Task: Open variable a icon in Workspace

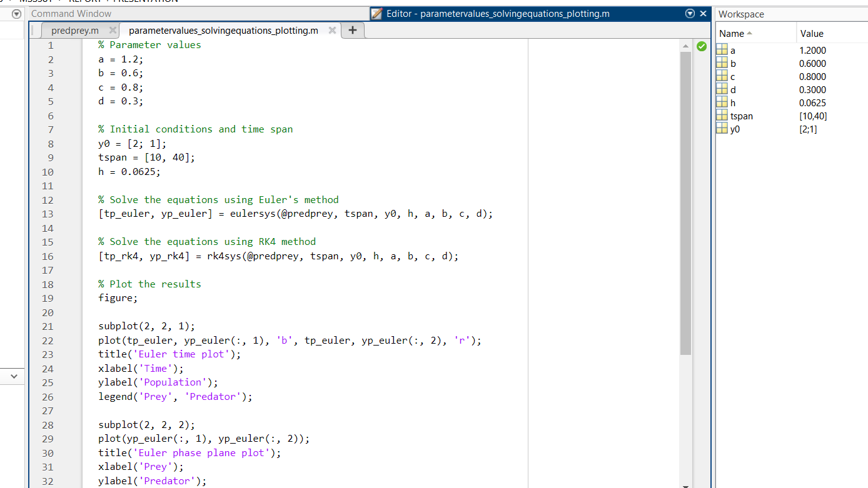Action: 722,50
